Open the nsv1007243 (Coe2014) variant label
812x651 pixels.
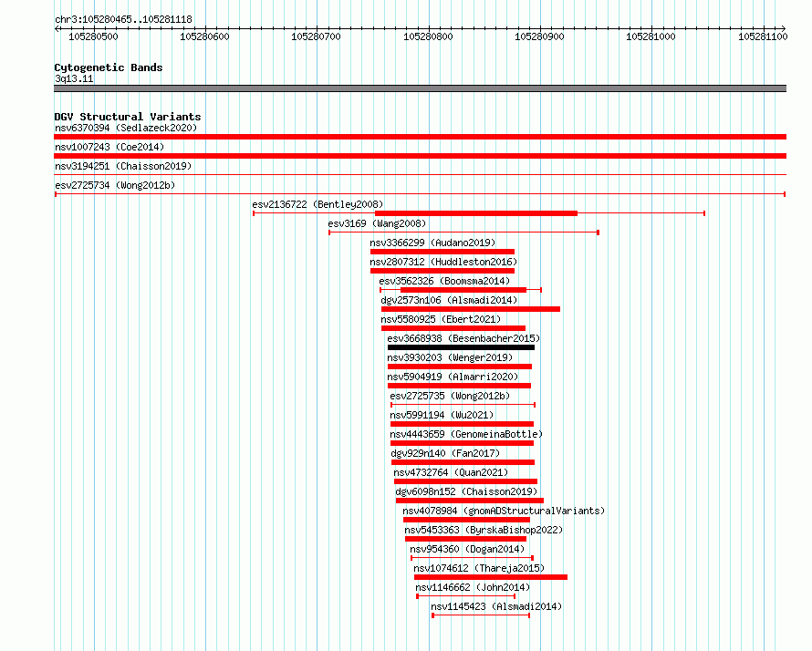coord(109,147)
